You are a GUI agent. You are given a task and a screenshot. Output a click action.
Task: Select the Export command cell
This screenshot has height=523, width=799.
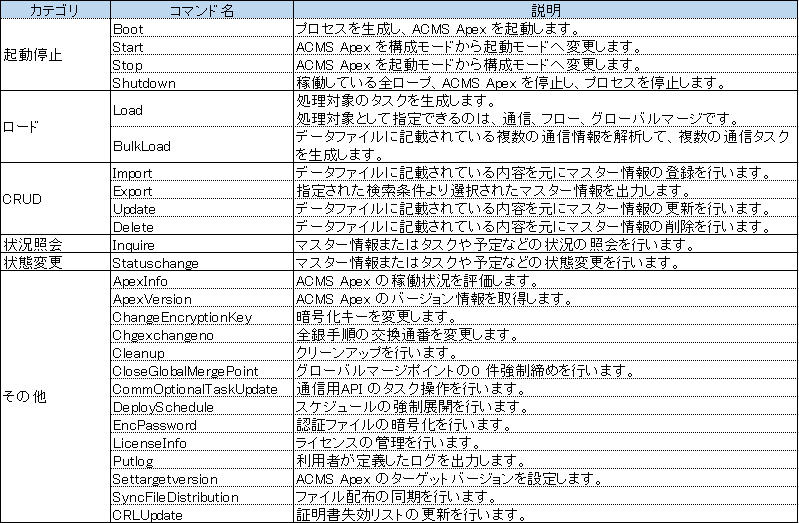point(201,190)
